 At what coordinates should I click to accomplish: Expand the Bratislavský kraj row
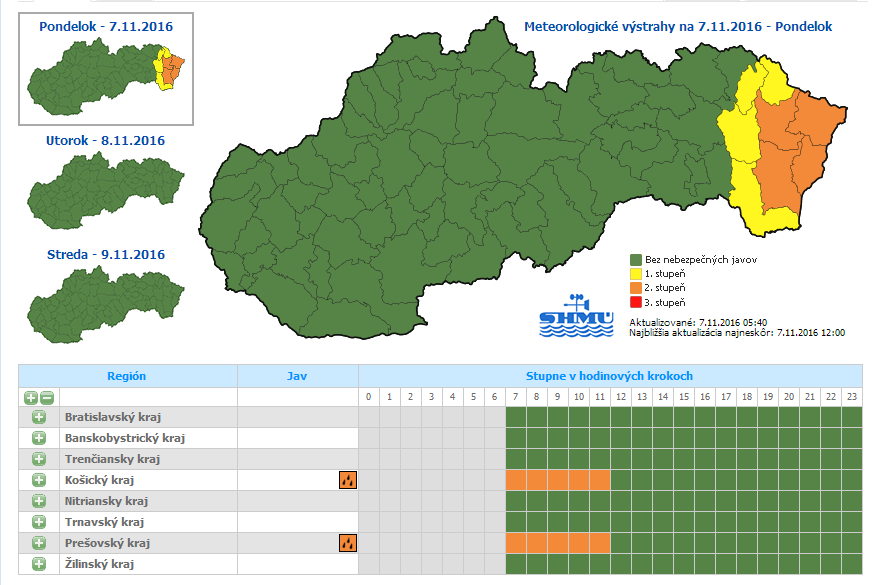pos(39,417)
